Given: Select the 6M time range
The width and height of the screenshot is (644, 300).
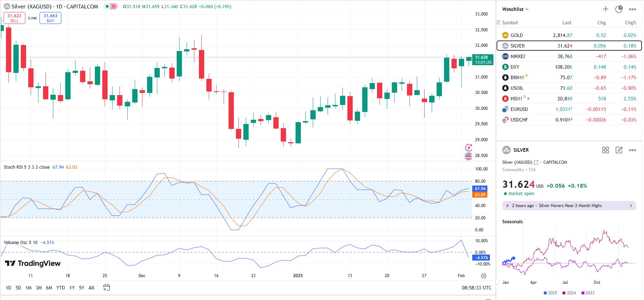Looking at the screenshot, I should click(49, 288).
